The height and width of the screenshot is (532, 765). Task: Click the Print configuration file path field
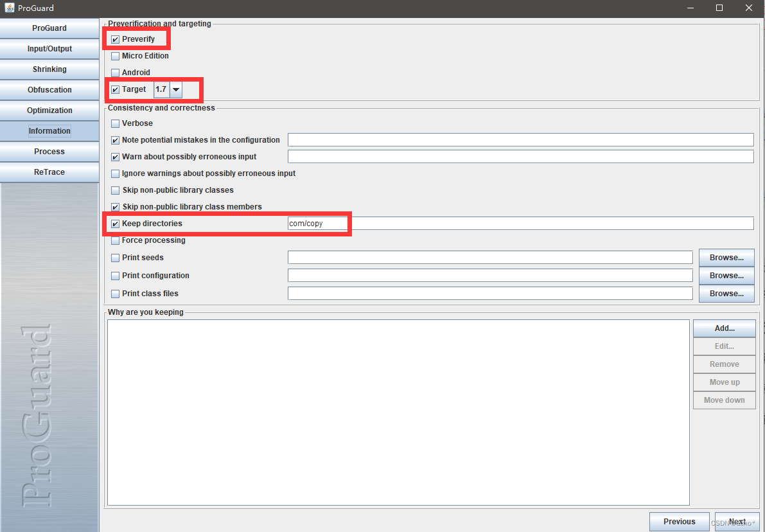pos(490,276)
